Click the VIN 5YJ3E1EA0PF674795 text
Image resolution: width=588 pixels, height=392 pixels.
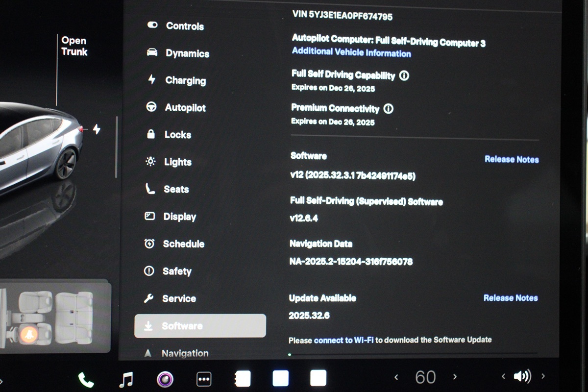(x=342, y=15)
